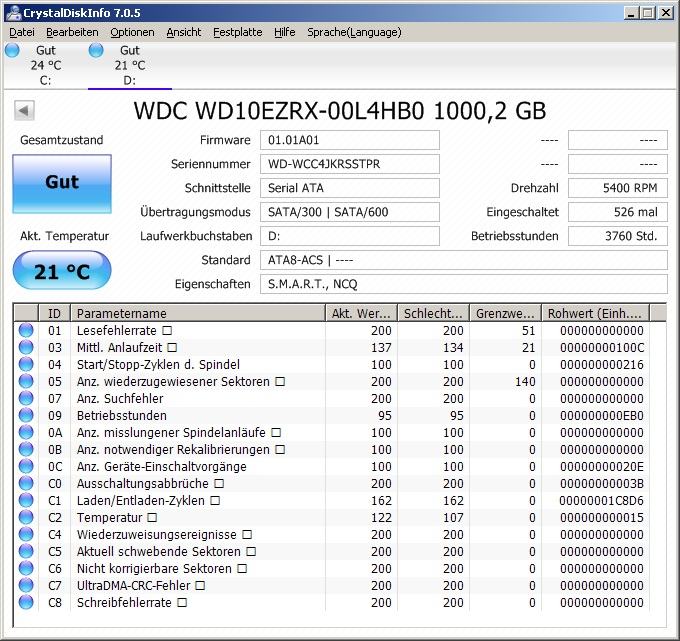Image resolution: width=680 pixels, height=641 pixels.
Task: Sort by the Grenzwe... column header
Action: point(505,313)
